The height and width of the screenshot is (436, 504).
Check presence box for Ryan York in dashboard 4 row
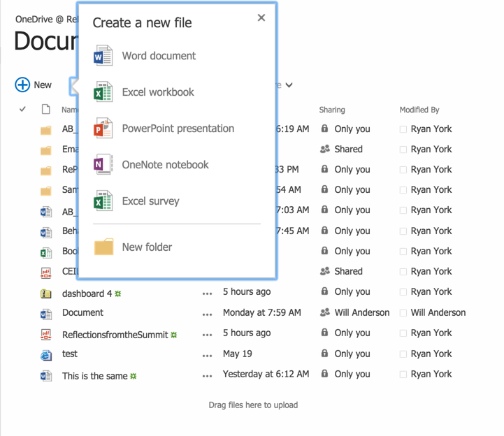coord(403,292)
